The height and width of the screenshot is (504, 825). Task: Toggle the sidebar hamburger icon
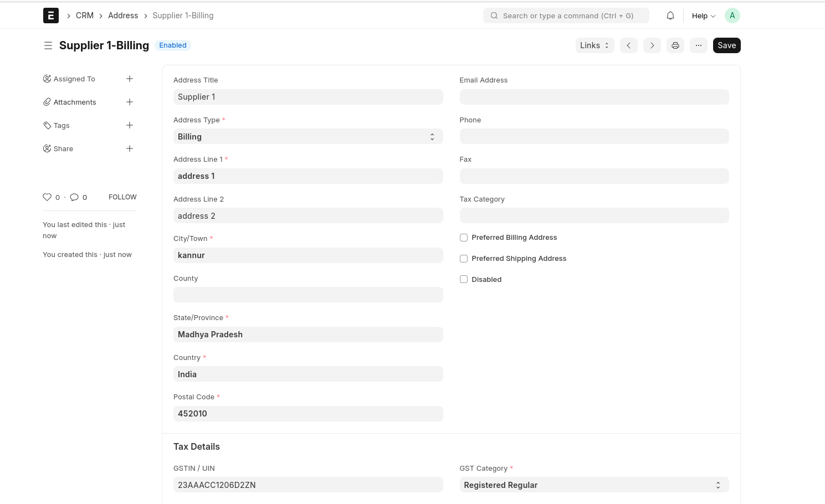[x=48, y=45]
